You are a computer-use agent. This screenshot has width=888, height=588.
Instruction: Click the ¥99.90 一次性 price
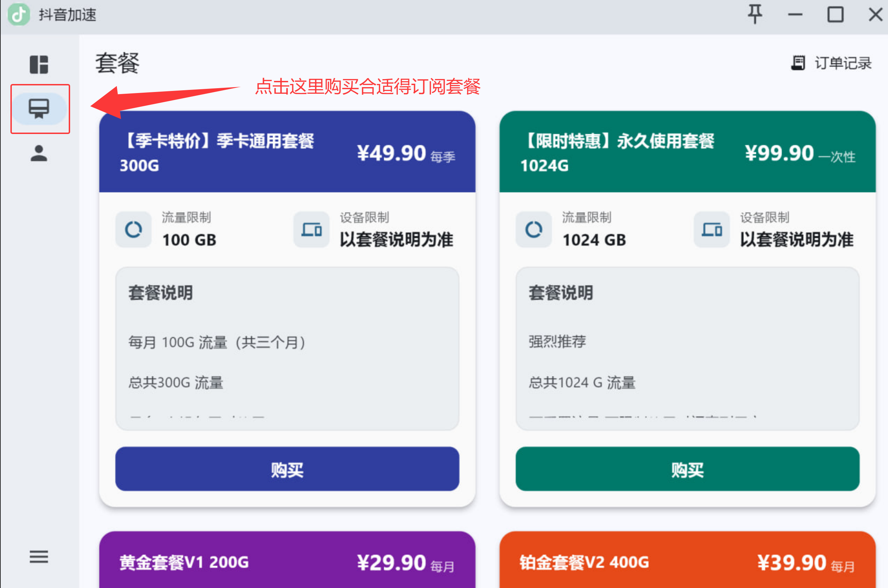(800, 153)
